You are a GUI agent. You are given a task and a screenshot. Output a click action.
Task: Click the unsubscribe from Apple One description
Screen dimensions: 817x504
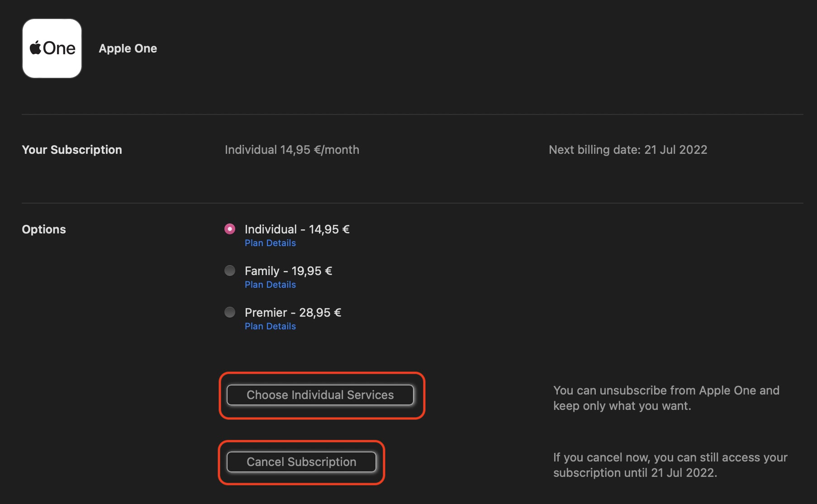pyautogui.click(x=666, y=398)
